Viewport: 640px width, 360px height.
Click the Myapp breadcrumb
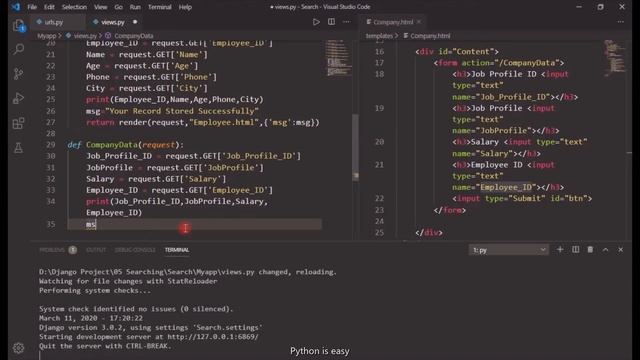pos(47,36)
